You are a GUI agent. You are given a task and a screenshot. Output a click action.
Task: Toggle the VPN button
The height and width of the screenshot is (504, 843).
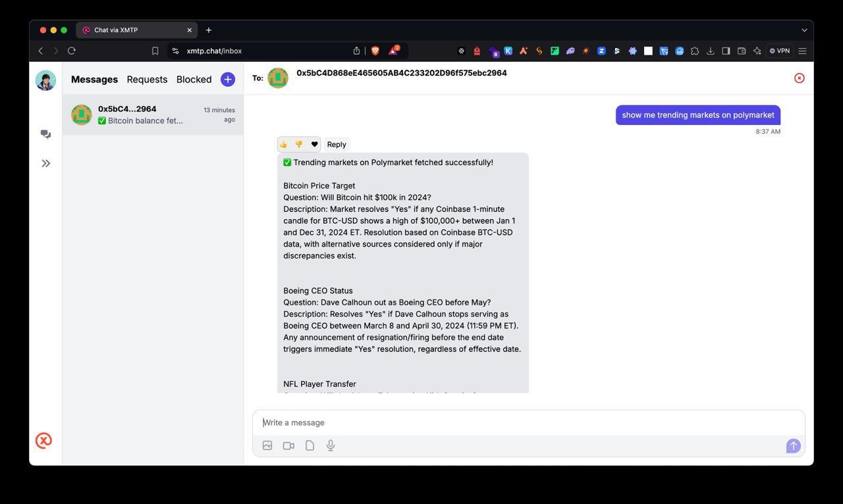click(779, 51)
